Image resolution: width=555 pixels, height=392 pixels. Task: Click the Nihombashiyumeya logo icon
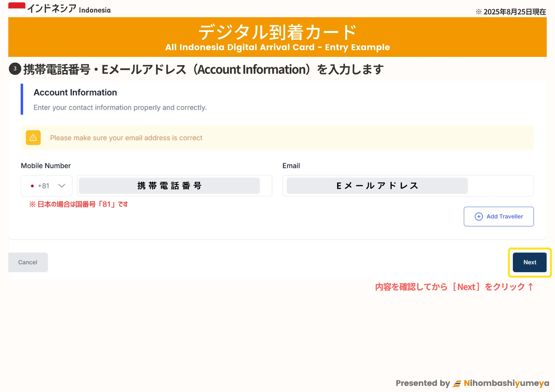[x=457, y=383]
